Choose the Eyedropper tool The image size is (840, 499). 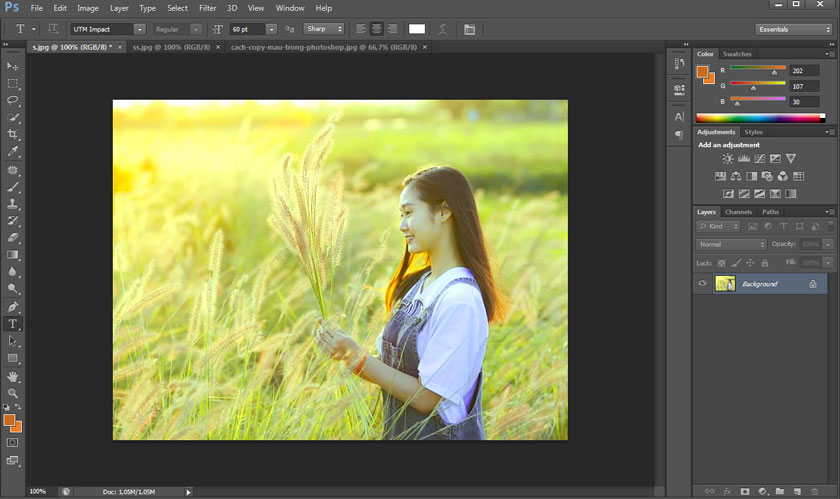tap(13, 152)
